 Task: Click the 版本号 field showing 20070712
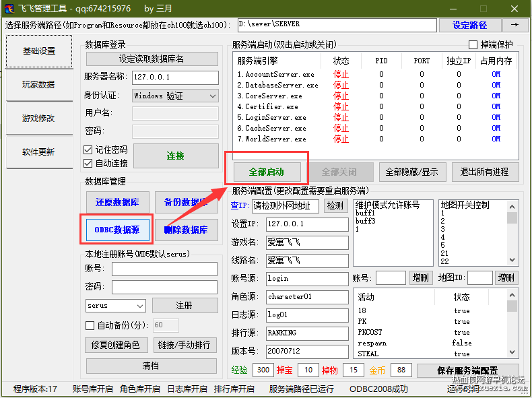[307, 352]
